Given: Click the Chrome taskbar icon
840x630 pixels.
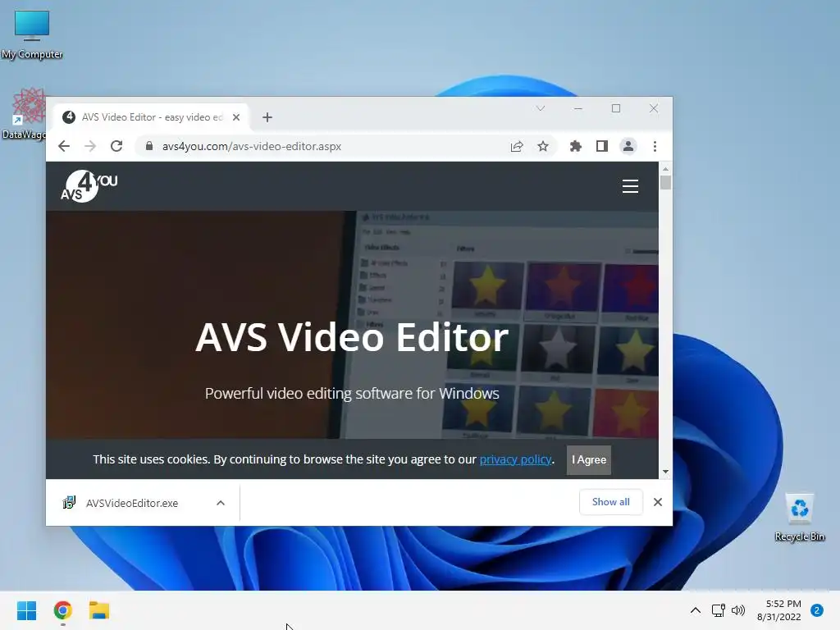Looking at the screenshot, I should click(x=62, y=610).
